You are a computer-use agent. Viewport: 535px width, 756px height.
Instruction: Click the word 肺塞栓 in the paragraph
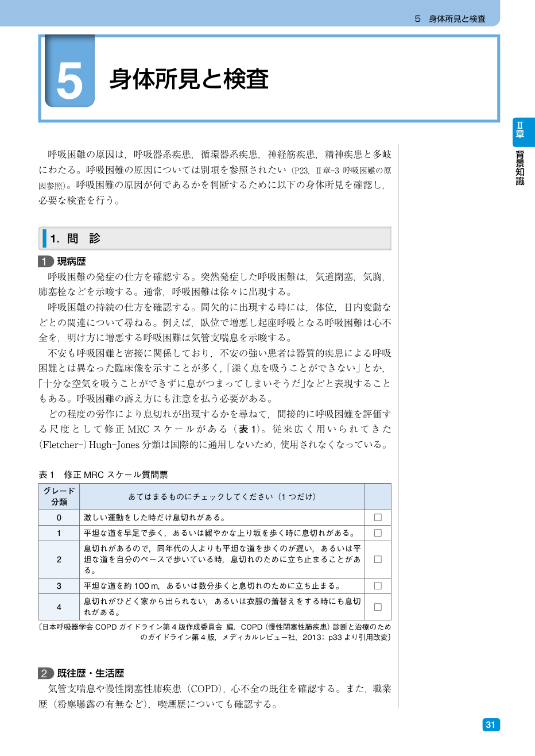click(x=53, y=292)
